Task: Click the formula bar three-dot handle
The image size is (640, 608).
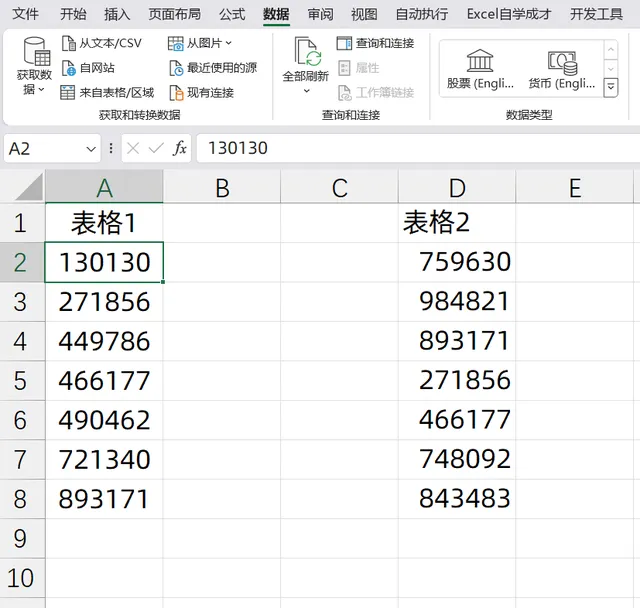Action: coord(111,148)
